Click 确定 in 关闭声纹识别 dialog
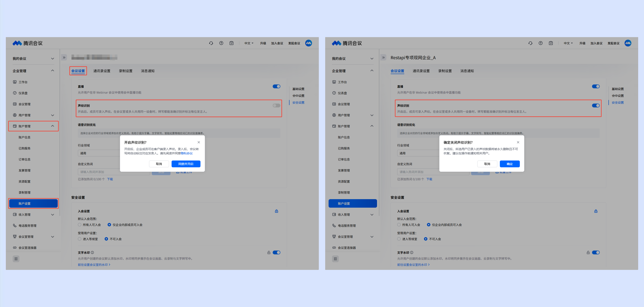 click(x=510, y=164)
